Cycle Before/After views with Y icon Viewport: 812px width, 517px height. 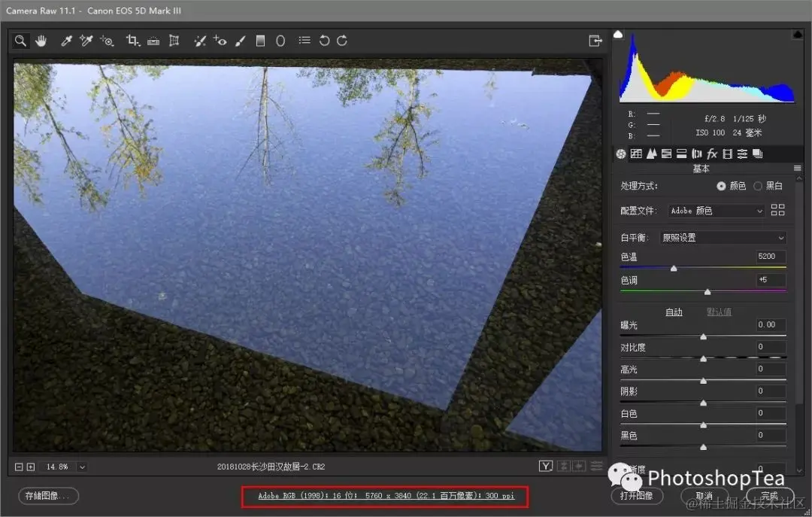coord(546,466)
